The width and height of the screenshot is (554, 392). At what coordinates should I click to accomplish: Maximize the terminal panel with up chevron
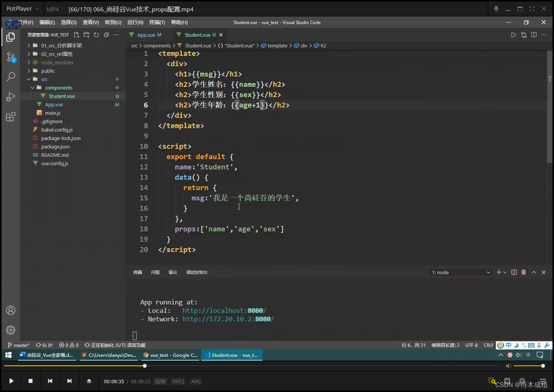[x=534, y=272]
